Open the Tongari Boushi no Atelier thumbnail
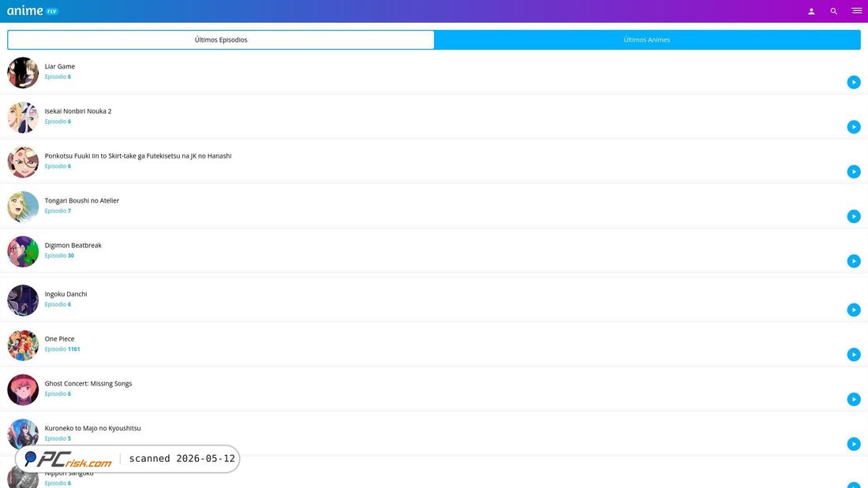 pos(23,207)
